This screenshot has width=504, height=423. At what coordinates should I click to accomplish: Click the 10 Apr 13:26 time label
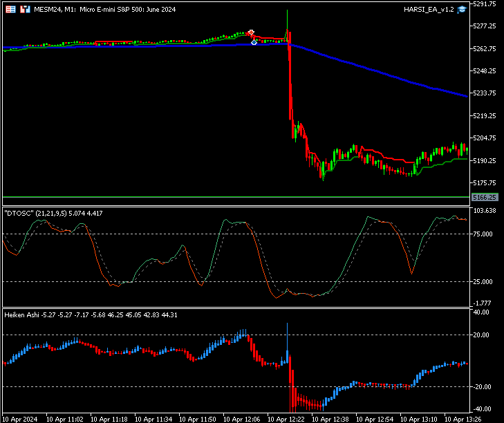[463, 419]
